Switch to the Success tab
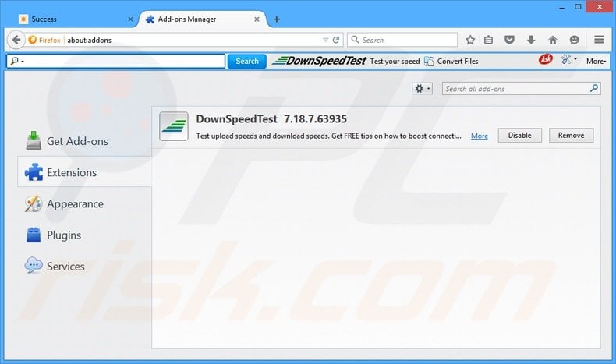This screenshot has width=616, height=364. pos(75,19)
